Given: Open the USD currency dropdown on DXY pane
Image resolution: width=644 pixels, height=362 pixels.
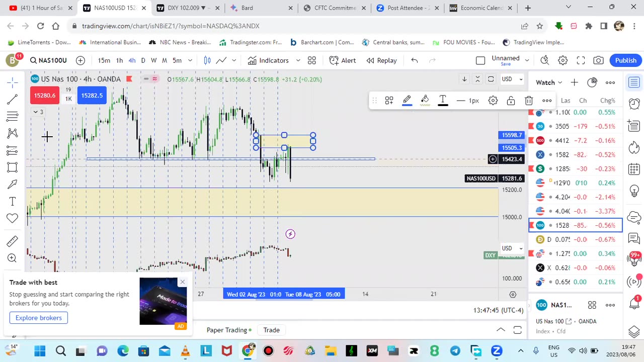Looking at the screenshot, I should (513, 248).
